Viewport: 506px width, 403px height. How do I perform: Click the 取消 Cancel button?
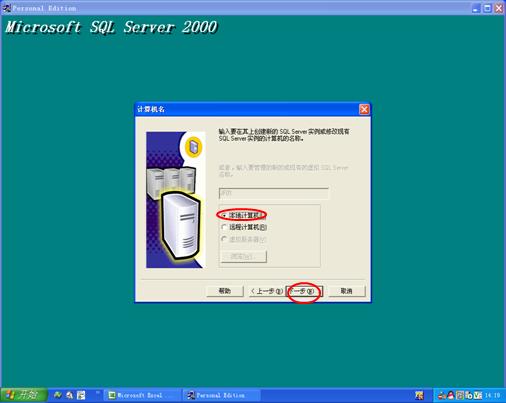(347, 291)
